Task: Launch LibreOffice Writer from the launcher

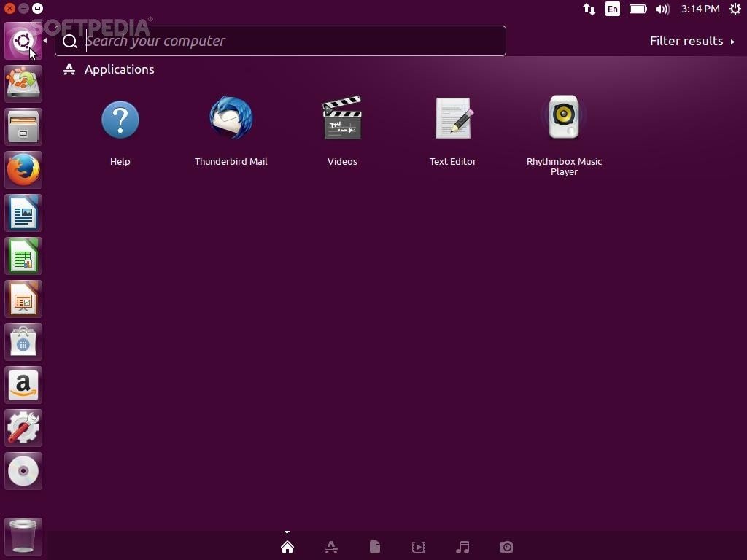Action: coord(23,213)
